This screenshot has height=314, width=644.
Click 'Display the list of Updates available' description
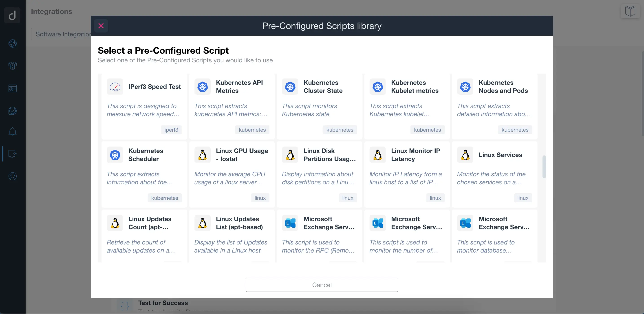231,246
